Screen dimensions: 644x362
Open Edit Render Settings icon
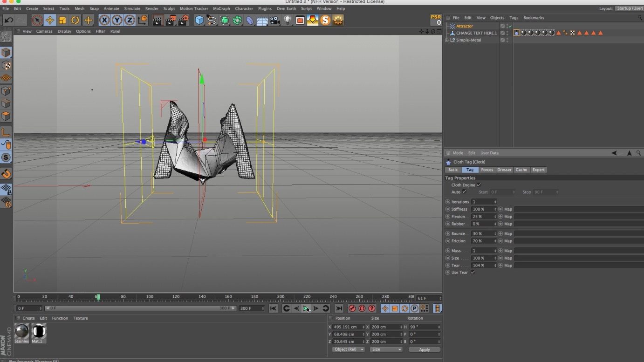click(x=184, y=20)
